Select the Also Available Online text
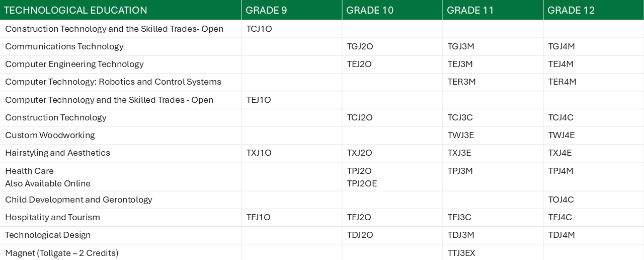The height and width of the screenshot is (260, 644). [x=48, y=183]
